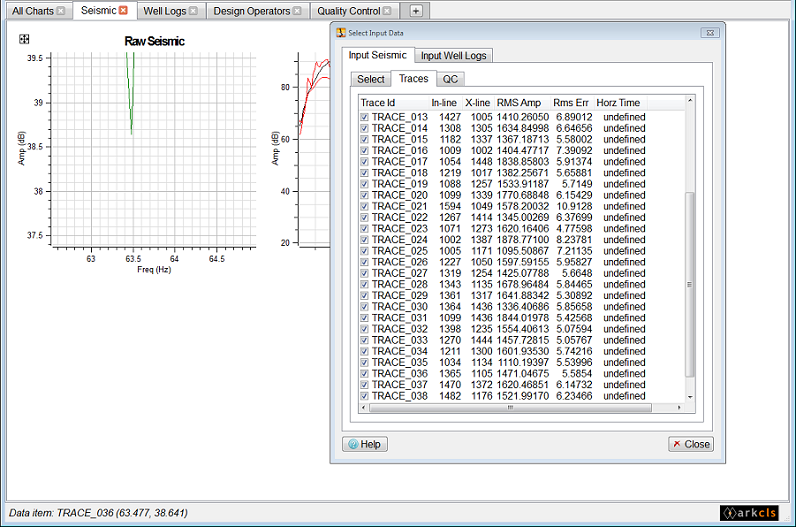Open the Quality Control tab
Image resolution: width=796 pixels, height=527 pixels.
348,11
